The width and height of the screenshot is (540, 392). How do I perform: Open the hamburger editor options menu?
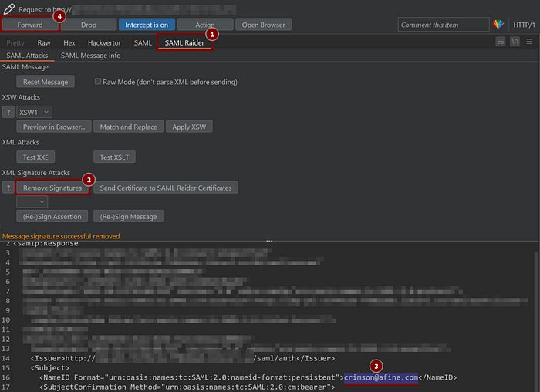pos(529,42)
